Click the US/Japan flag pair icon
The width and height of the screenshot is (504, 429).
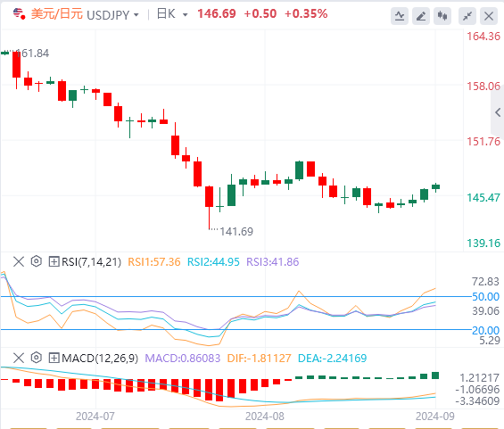coord(19,13)
